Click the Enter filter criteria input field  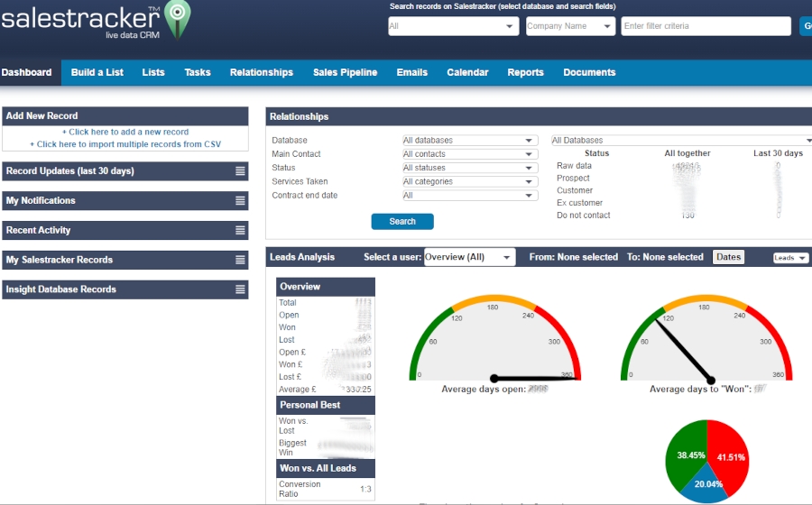click(706, 26)
